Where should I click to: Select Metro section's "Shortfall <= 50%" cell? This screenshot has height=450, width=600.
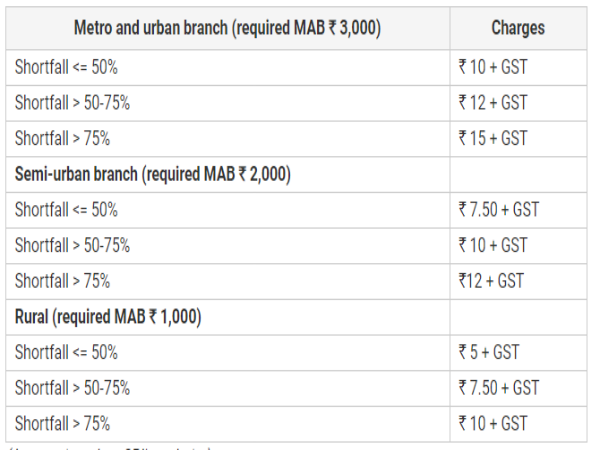click(66, 67)
